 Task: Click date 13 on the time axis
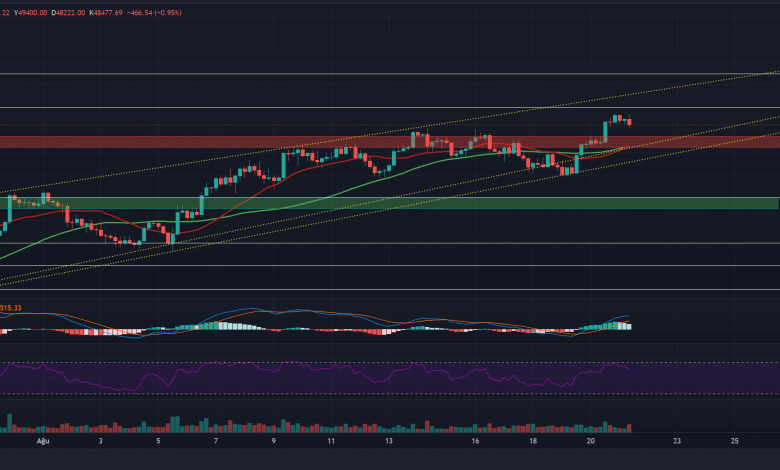tap(389, 439)
